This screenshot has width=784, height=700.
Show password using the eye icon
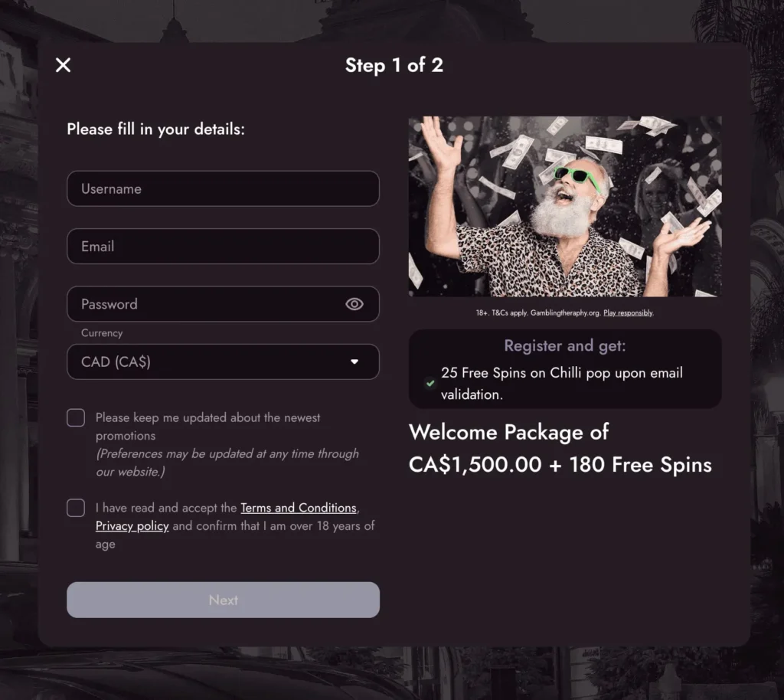[x=354, y=304]
